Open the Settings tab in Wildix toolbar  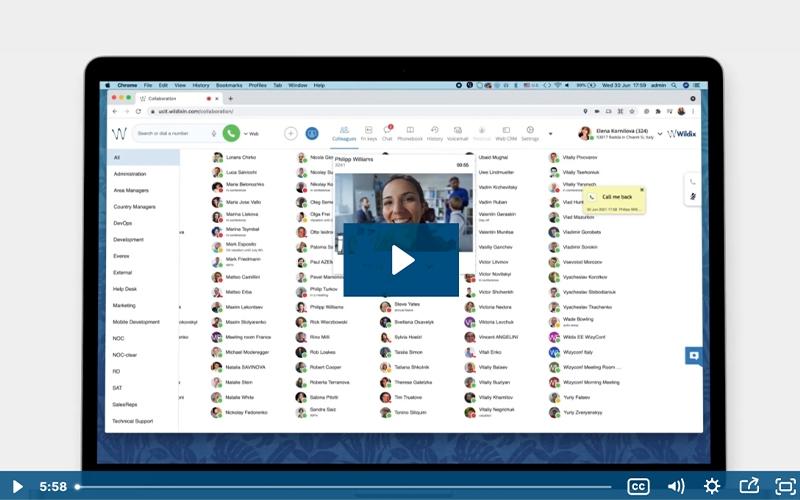530,134
